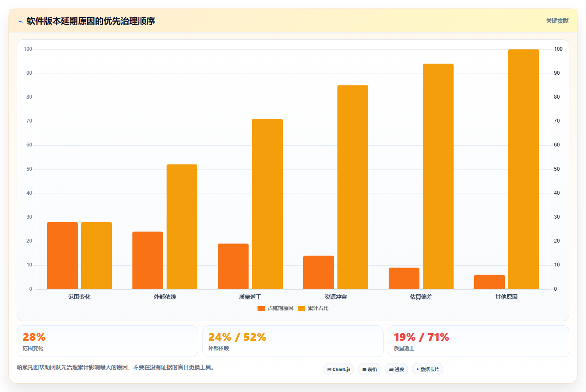The image size is (586, 392).
Task: Click the 关键贡献 label in header
Action: (x=557, y=20)
